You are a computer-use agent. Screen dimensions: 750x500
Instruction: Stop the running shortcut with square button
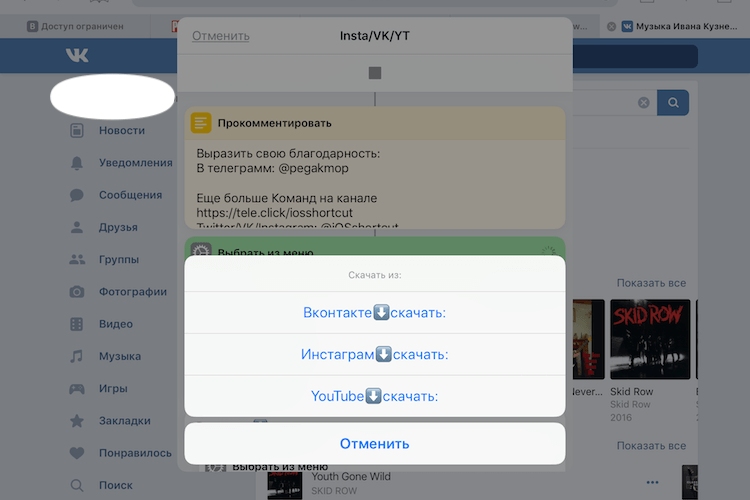click(x=375, y=73)
